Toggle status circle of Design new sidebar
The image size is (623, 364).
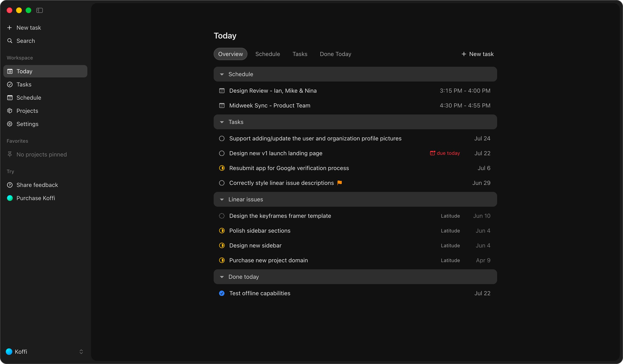point(222,245)
